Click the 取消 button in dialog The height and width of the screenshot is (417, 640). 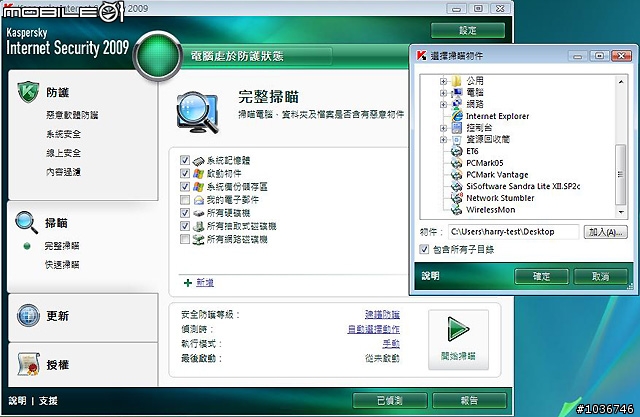600,276
